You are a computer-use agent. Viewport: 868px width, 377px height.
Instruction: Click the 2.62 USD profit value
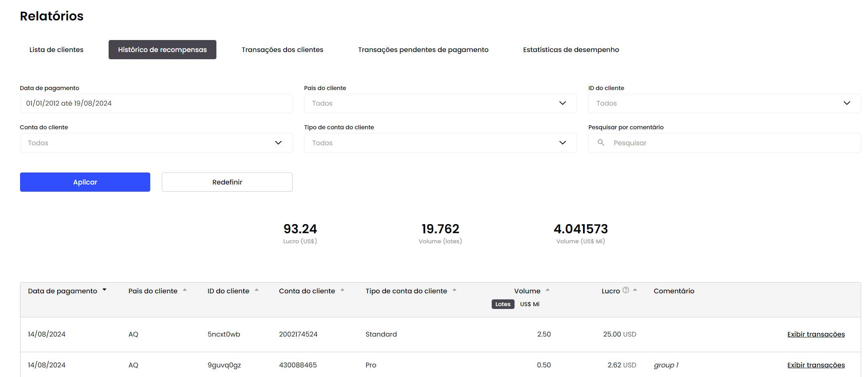[x=622, y=365]
